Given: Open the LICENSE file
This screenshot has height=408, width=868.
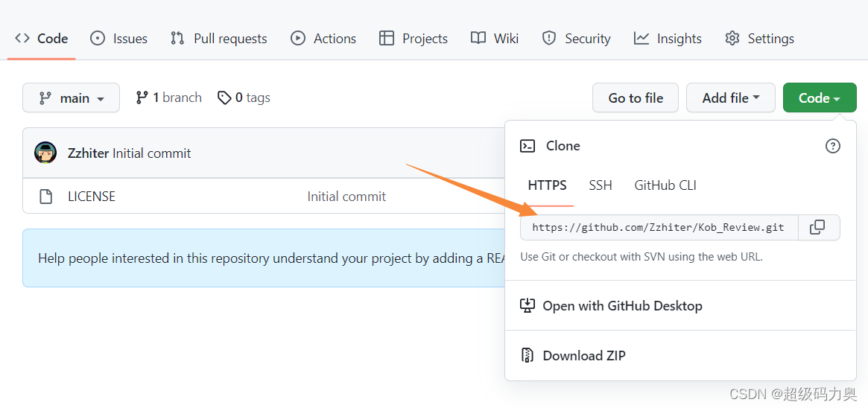Looking at the screenshot, I should click(92, 197).
